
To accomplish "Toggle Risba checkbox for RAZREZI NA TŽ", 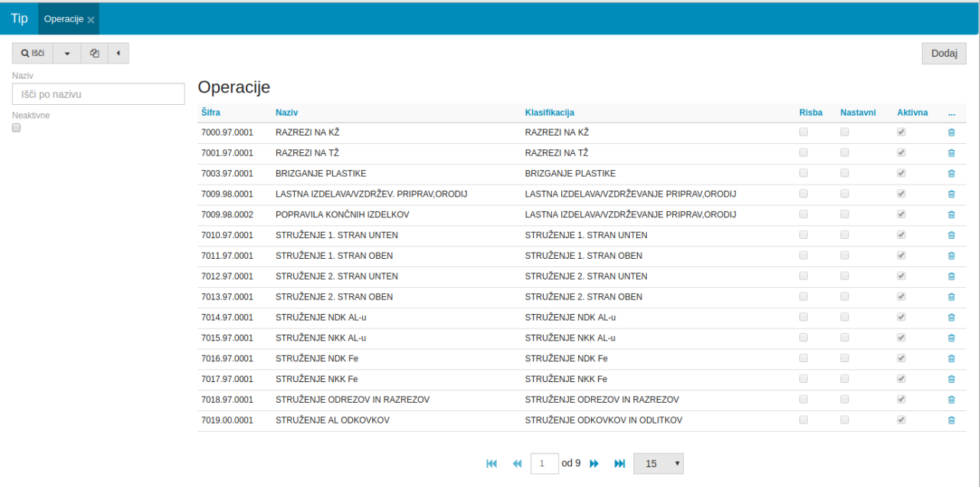I will click(803, 153).
